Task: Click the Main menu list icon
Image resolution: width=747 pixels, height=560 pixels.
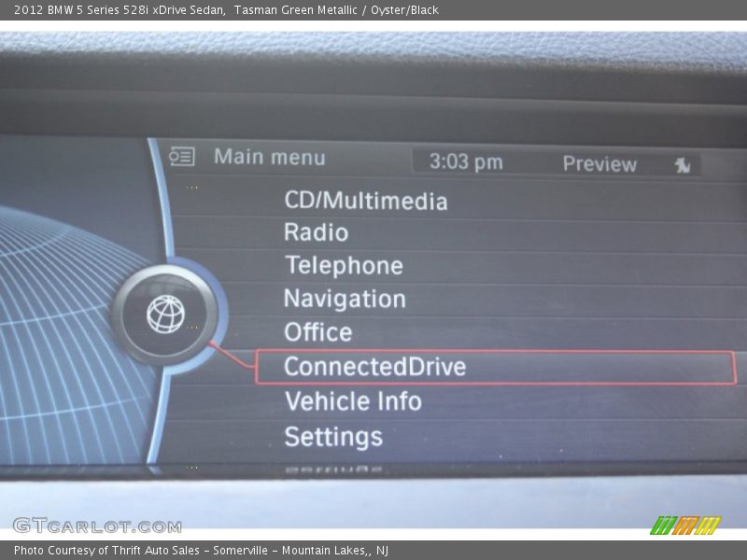Action: tap(183, 156)
